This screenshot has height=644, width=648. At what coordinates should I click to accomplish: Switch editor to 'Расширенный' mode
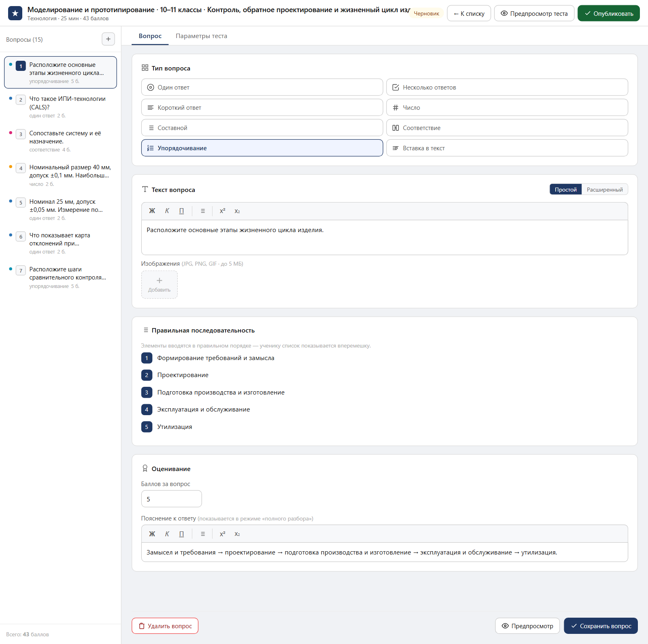point(605,190)
